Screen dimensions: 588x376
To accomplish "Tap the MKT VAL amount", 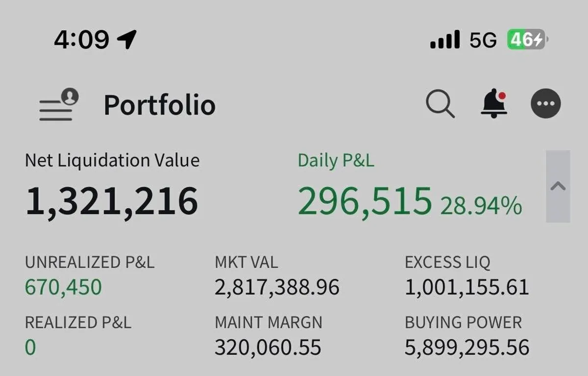I will click(x=277, y=287).
